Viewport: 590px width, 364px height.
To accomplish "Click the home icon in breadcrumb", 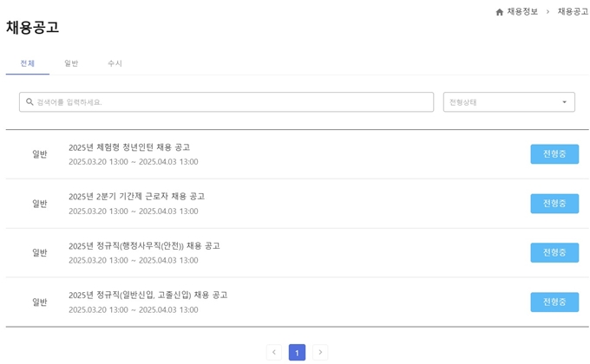I will [x=499, y=12].
